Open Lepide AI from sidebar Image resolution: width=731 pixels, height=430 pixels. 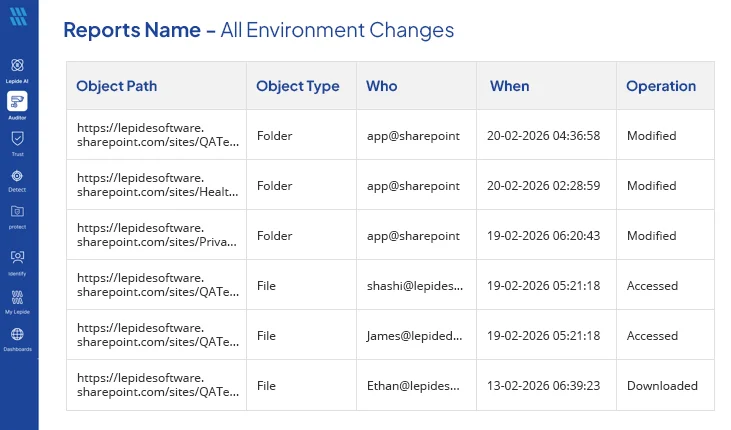point(17,70)
